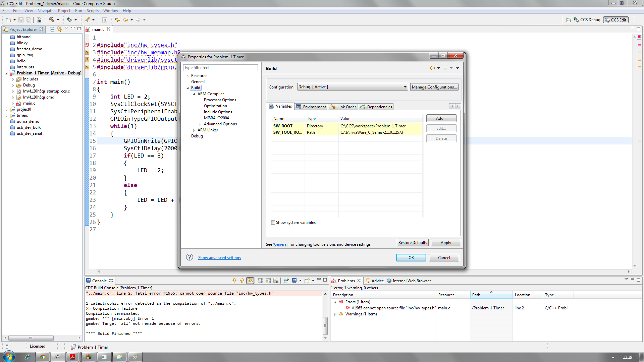Open the Link Order tab

click(343, 107)
